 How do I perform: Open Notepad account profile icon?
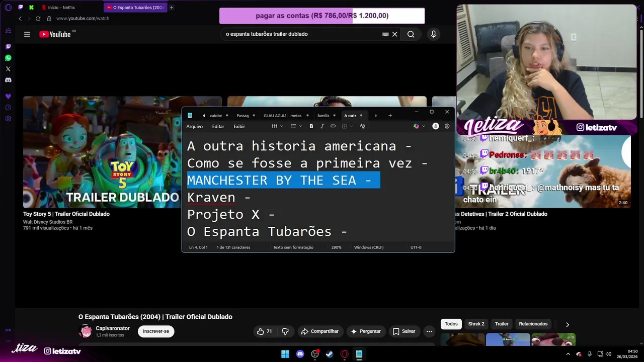point(436,126)
